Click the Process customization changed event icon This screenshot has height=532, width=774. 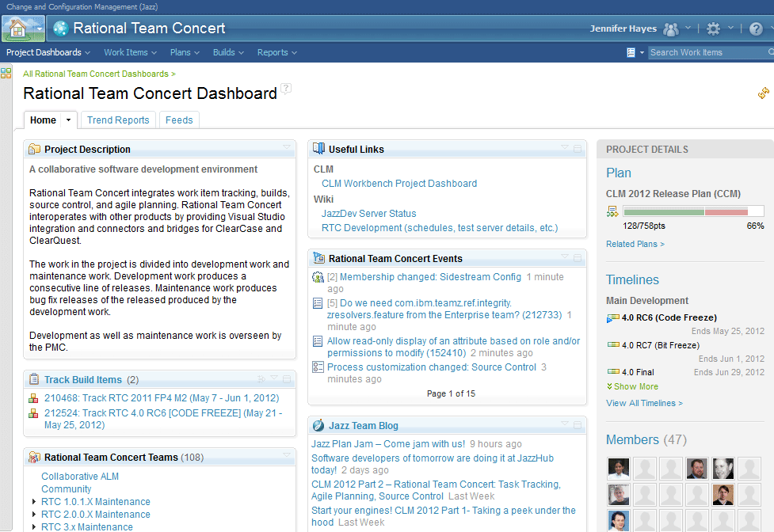(318, 367)
